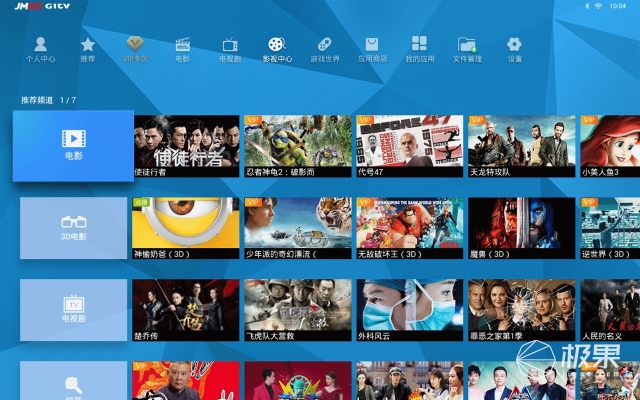Screen dimensions: 640x400
Task: Open bottom-row thumbnail with red stage show
Action: (298, 380)
